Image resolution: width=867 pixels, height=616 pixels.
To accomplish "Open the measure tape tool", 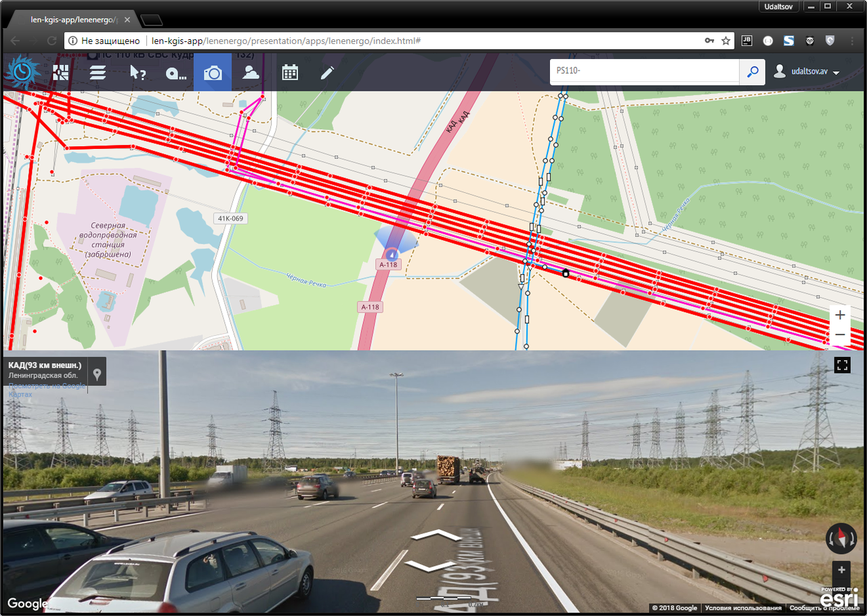I will pyautogui.click(x=175, y=73).
